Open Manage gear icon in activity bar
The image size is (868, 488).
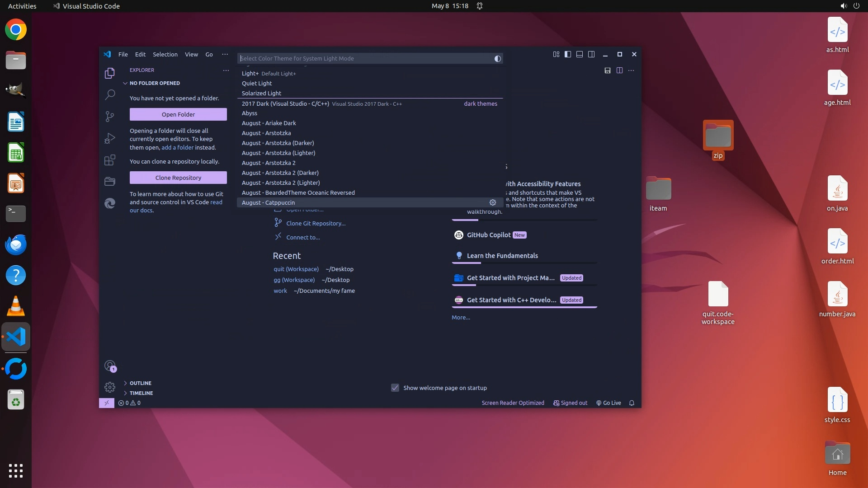[110, 387]
